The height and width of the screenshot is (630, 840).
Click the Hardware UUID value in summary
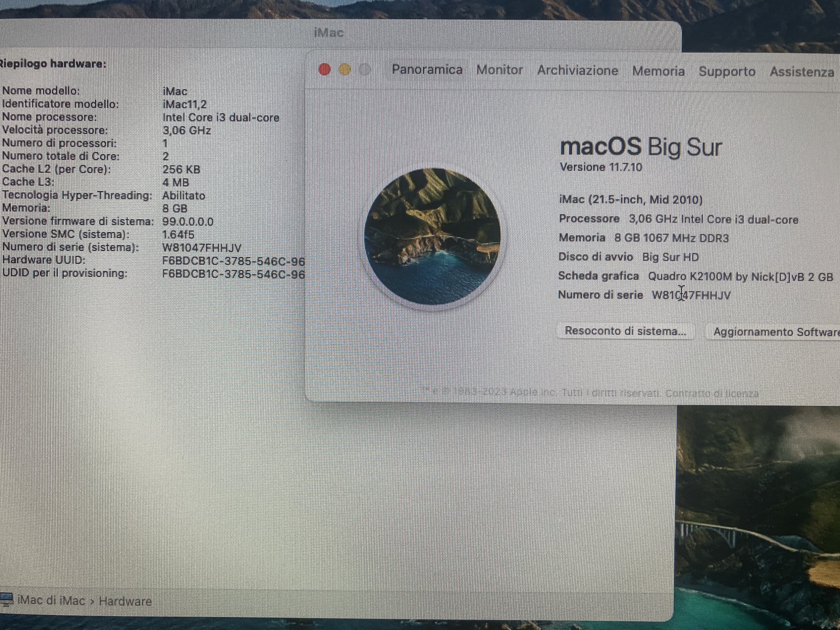233,261
